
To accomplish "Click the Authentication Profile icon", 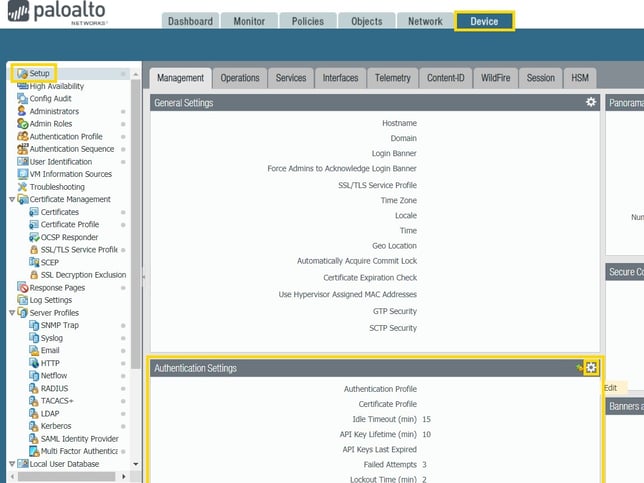I will pos(22,136).
